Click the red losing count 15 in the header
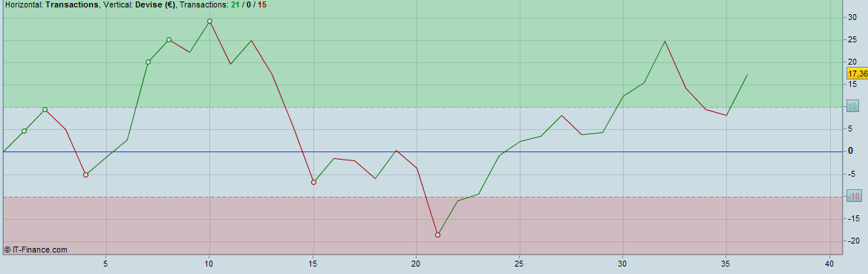The height and width of the screenshot is (274, 868). pyautogui.click(x=262, y=5)
